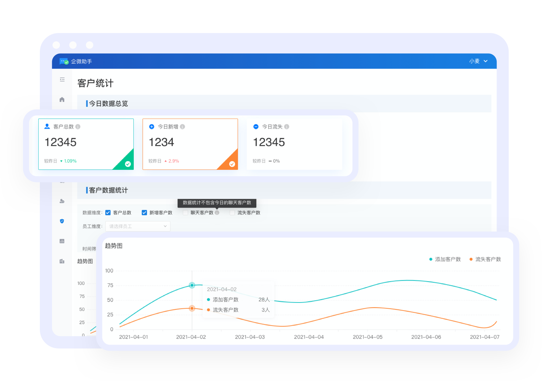Check the 聊天客户数 checkbox
543x392 pixels.
185,213
